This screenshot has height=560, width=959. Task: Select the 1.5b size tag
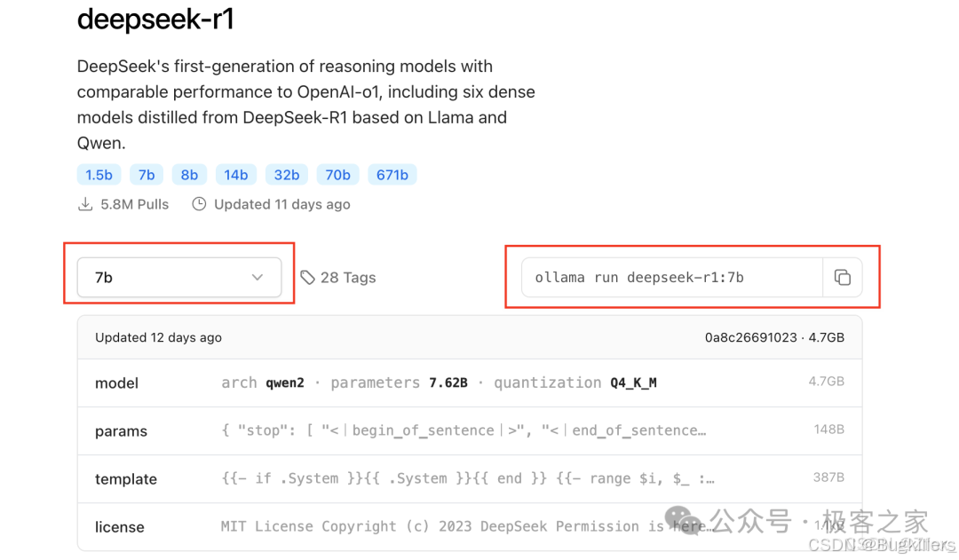(99, 175)
